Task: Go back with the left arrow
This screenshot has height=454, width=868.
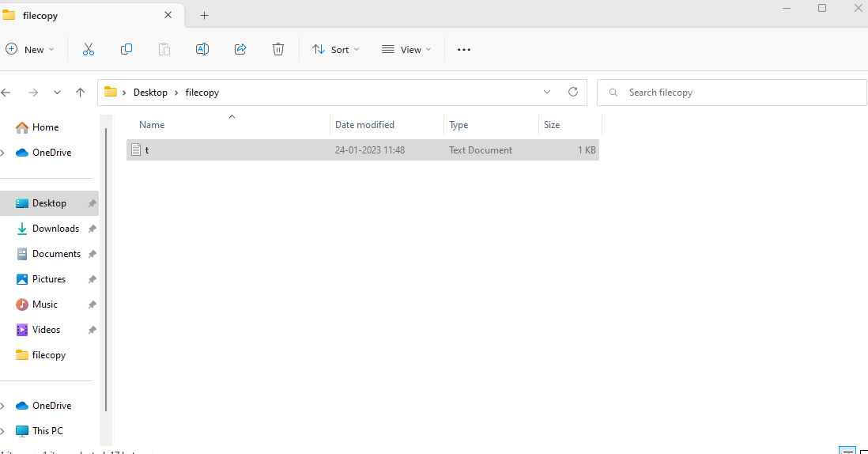Action: pos(6,93)
